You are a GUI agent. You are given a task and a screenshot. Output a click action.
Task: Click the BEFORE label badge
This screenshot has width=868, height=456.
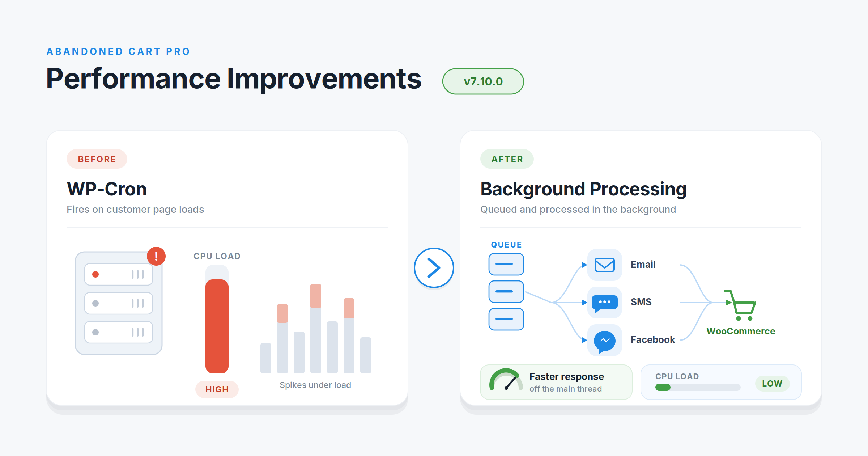(x=97, y=159)
